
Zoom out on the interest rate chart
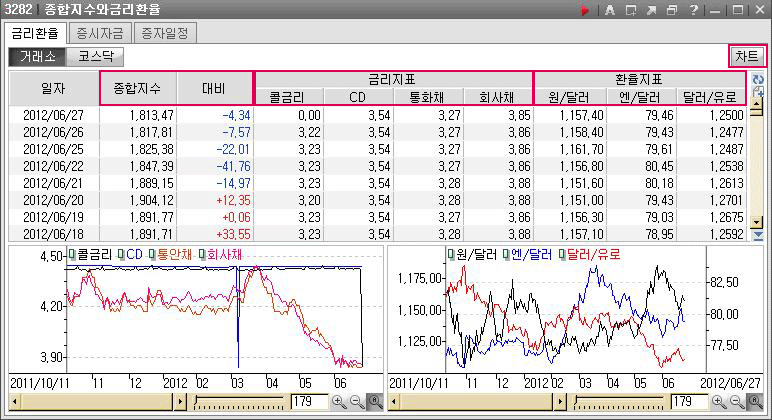(356, 402)
